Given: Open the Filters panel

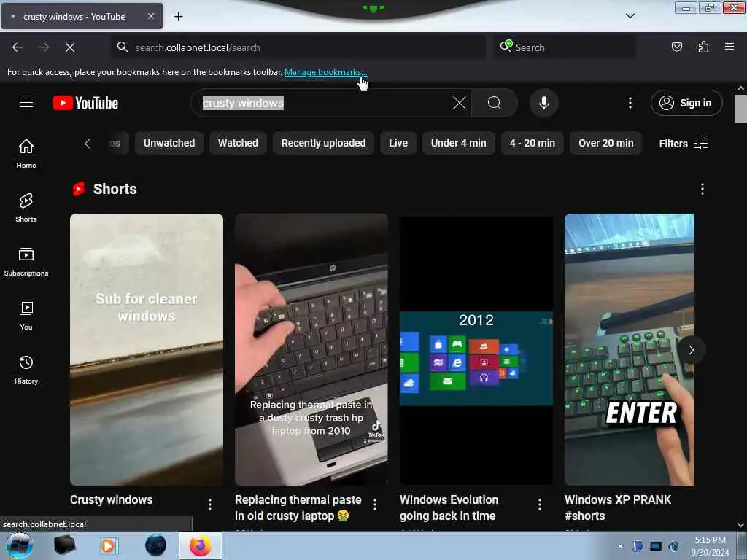Looking at the screenshot, I should pos(683,144).
